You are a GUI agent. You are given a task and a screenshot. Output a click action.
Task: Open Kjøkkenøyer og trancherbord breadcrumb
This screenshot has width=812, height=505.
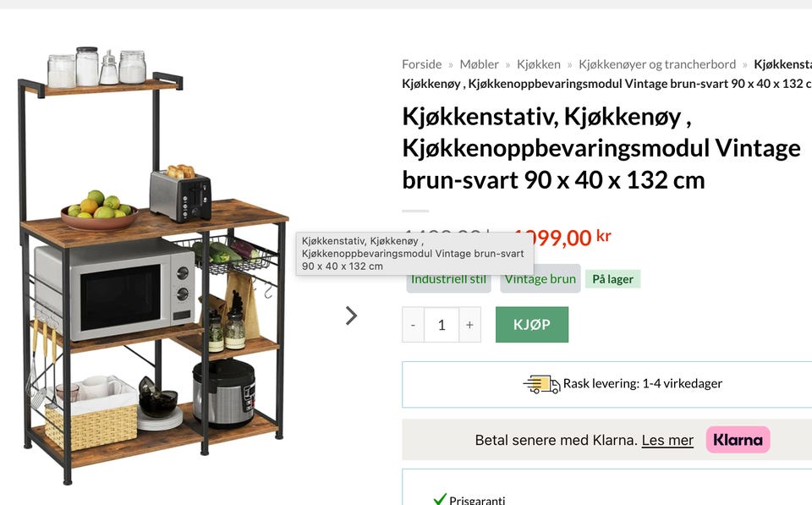657,64
